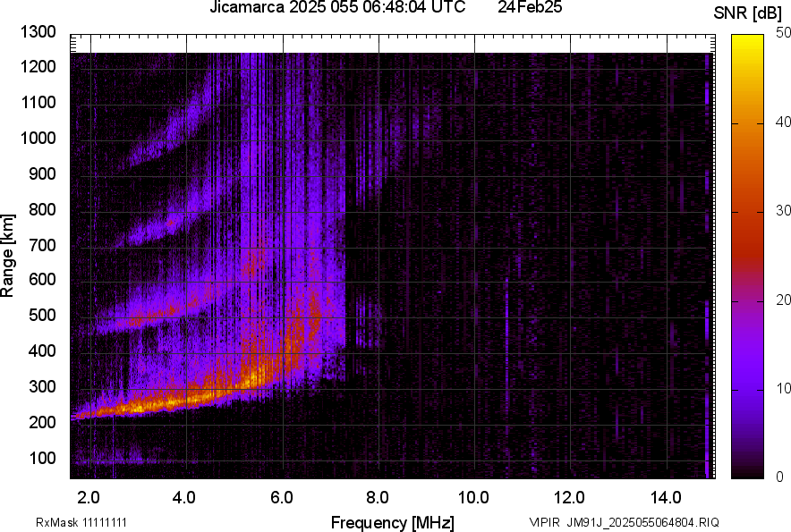Click the 14.0 frequency tick label
791x532 pixels.
(666, 497)
